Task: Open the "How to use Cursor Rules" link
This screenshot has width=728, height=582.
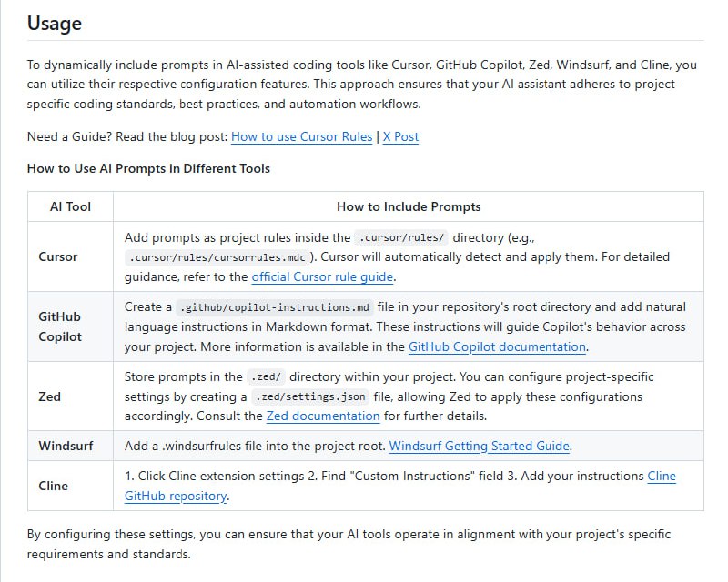Action: [301, 136]
